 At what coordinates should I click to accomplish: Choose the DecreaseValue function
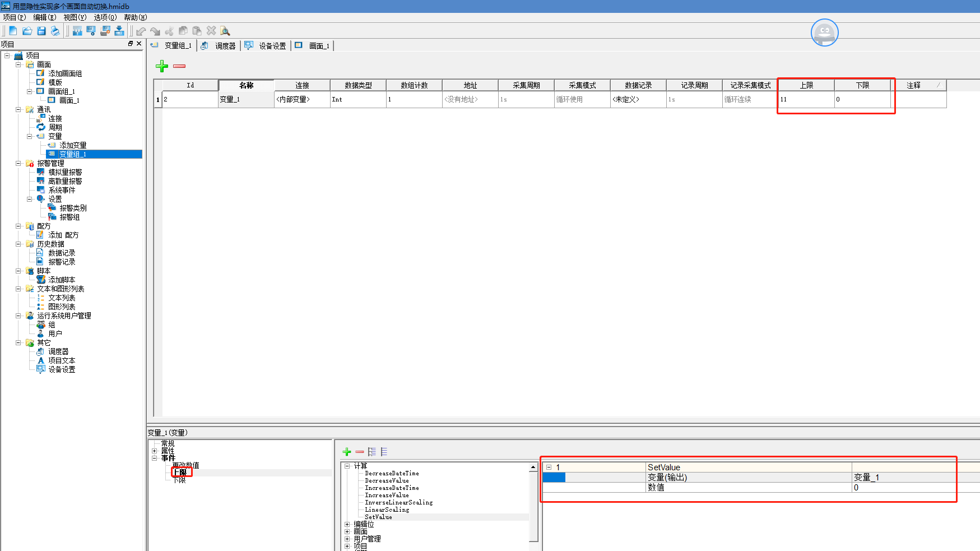pyautogui.click(x=387, y=481)
